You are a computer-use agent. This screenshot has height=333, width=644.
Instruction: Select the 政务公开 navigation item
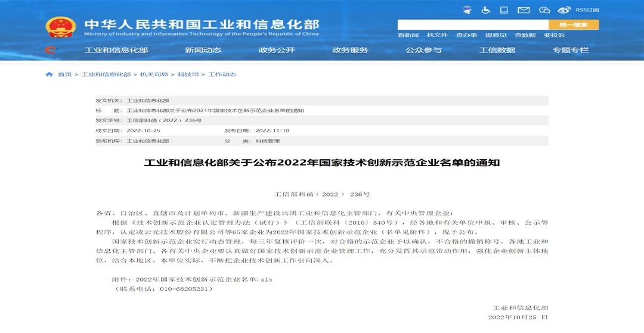click(277, 50)
